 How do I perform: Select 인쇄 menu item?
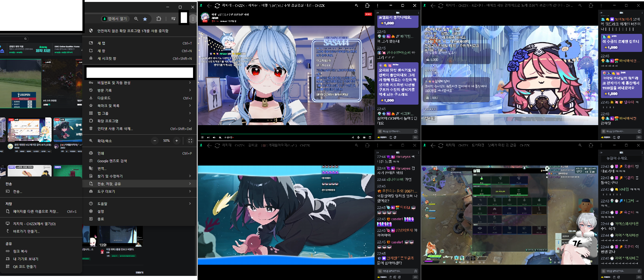tap(140, 153)
